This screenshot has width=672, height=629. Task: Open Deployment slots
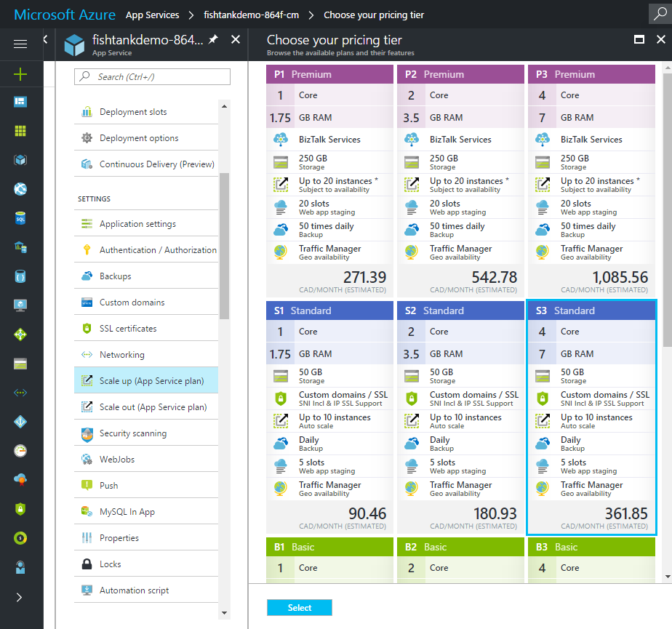(146, 112)
